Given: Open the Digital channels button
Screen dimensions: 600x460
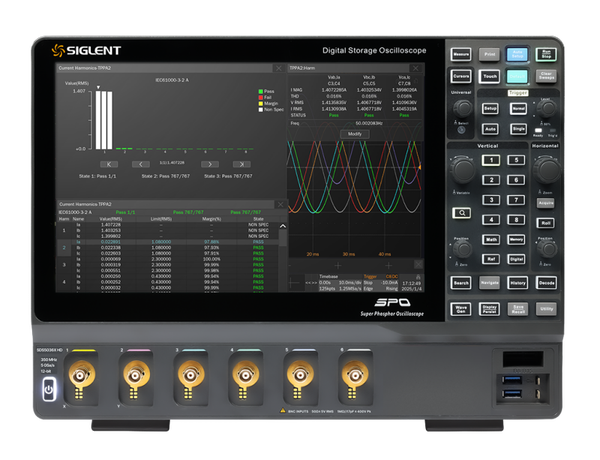Looking at the screenshot, I should [516, 259].
